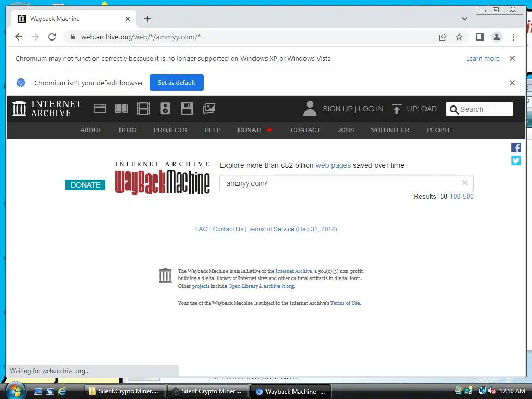Launch Internet Explorer from quick launch
Image resolution: width=532 pixels, height=399 pixels.
[62, 391]
